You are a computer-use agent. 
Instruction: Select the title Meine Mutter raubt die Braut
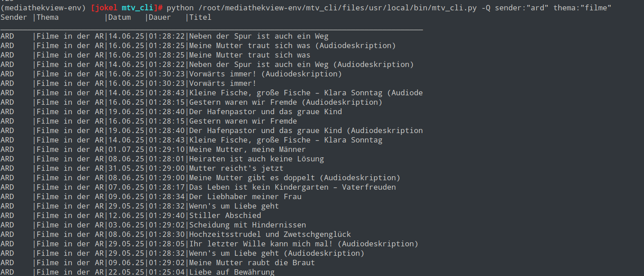(252, 263)
